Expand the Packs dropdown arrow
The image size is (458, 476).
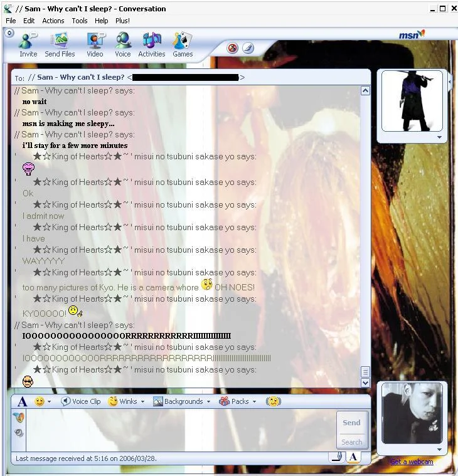[x=254, y=401]
